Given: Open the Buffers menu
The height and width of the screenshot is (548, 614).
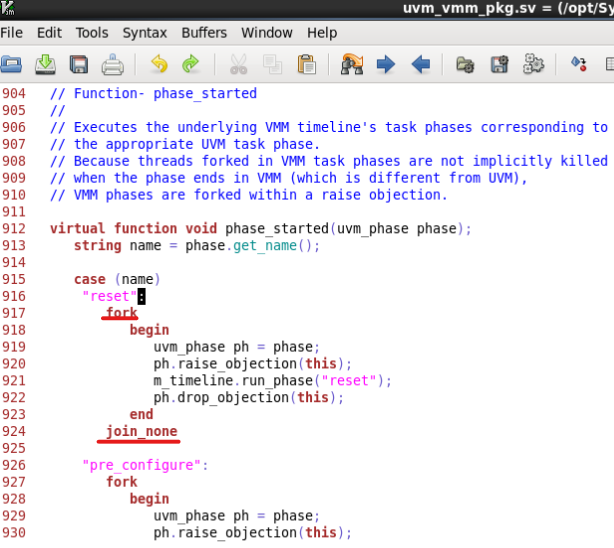Looking at the screenshot, I should [204, 33].
